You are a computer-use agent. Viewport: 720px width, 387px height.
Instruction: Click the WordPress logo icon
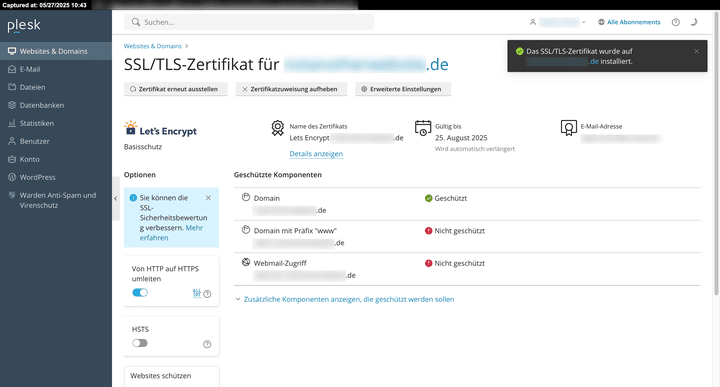12,177
